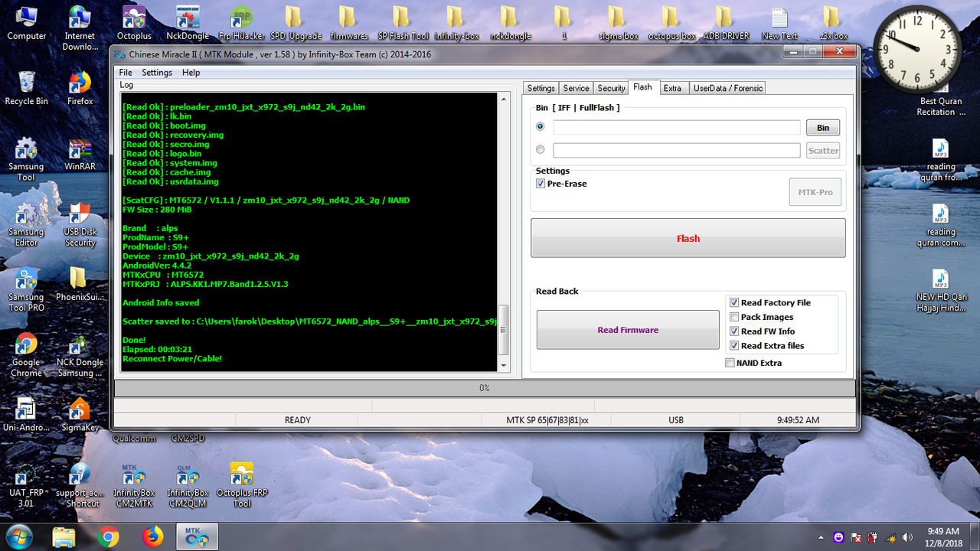Click the Scatter browse button
Screen dimensions: 980x551
[823, 151]
